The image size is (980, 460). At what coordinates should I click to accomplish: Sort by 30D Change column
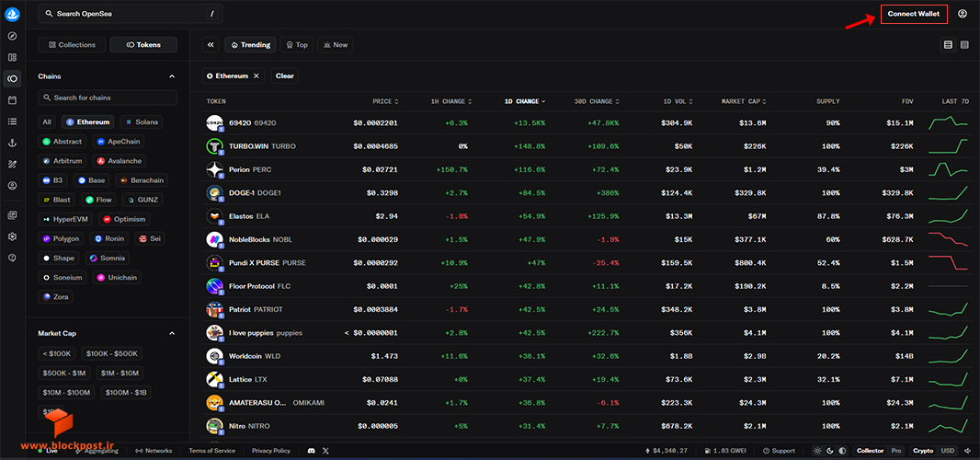click(597, 101)
